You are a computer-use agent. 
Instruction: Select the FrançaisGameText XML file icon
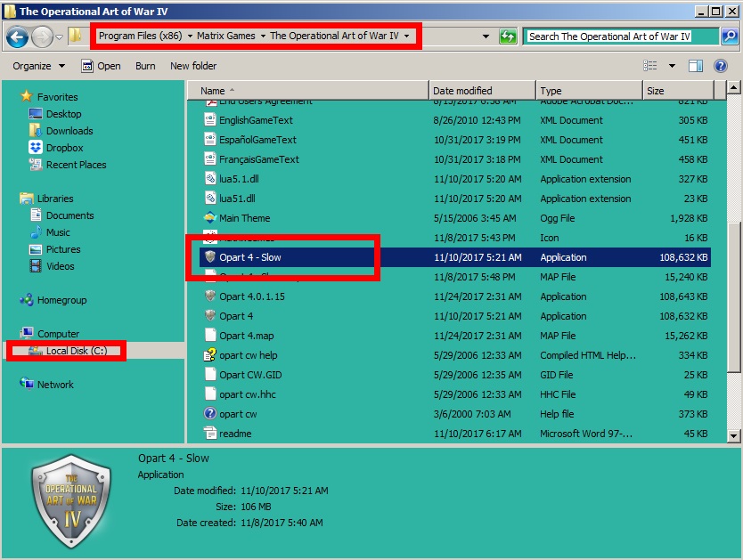pyautogui.click(x=210, y=159)
